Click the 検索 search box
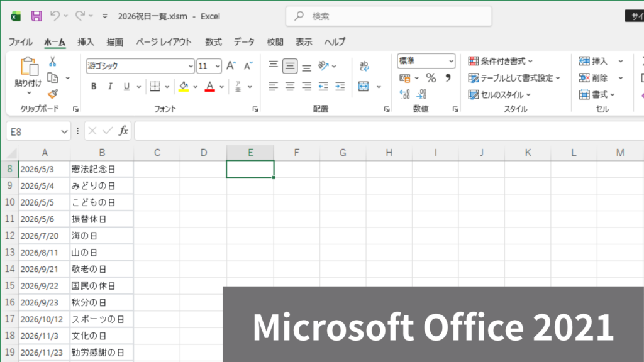Image resolution: width=644 pixels, height=362 pixels. (x=389, y=16)
